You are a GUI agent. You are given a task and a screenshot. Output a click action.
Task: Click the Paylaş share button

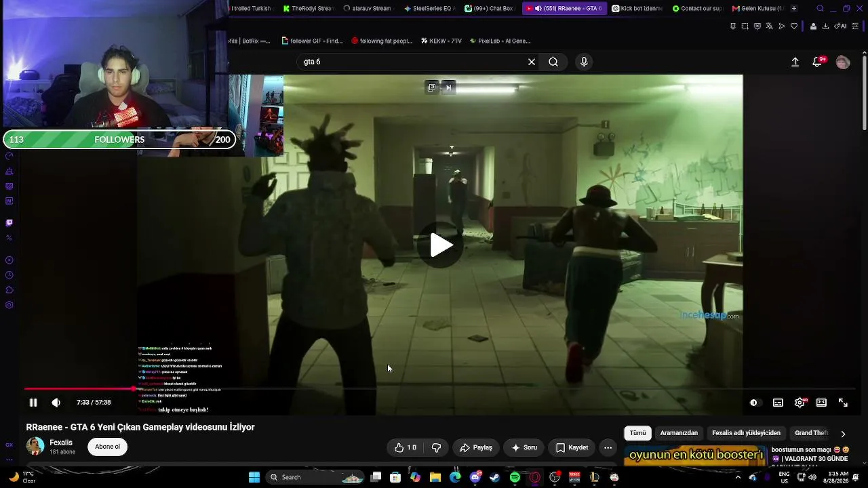476,447
